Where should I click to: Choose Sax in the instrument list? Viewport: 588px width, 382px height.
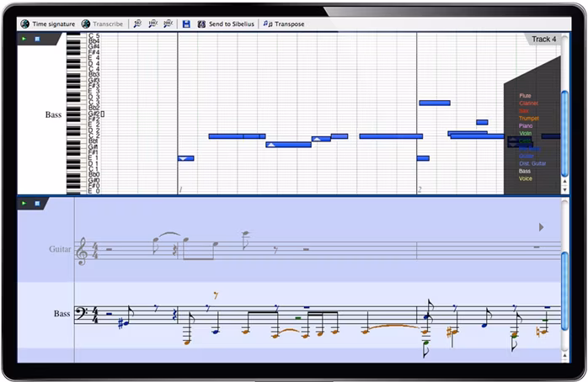(x=524, y=111)
